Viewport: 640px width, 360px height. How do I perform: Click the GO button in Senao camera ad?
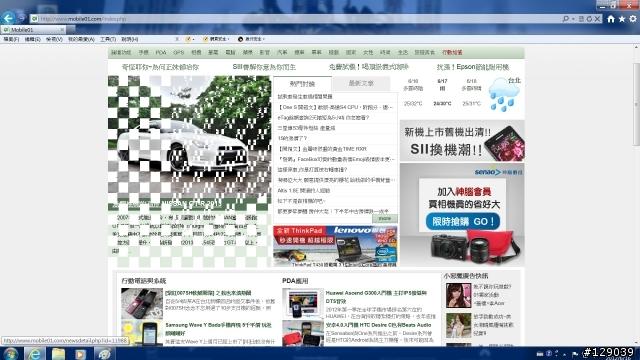462,222
